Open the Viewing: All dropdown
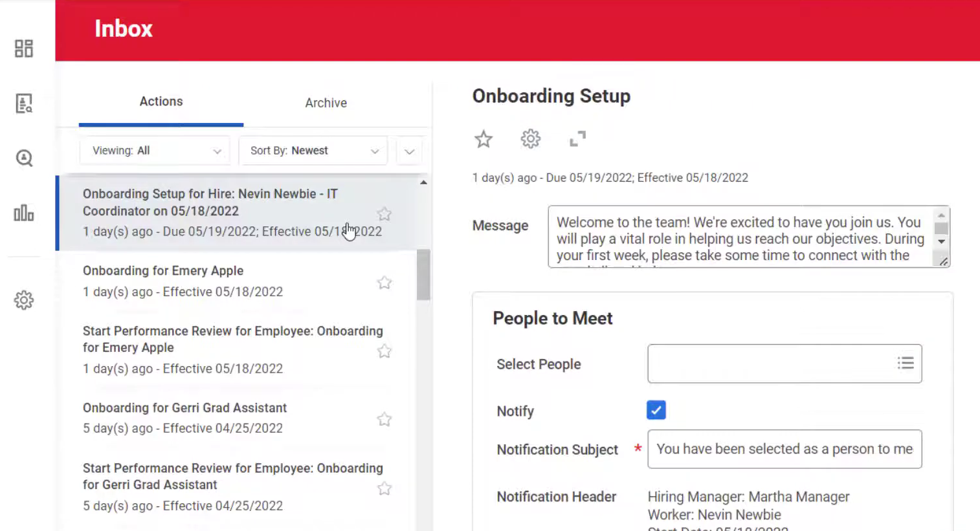This screenshot has width=980, height=531. [155, 151]
